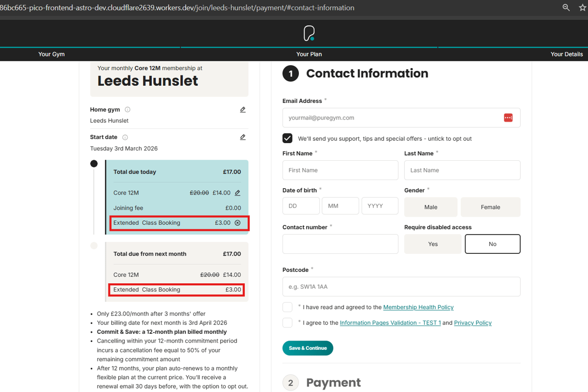
Task: Choose No for disabled access
Action: click(x=492, y=244)
